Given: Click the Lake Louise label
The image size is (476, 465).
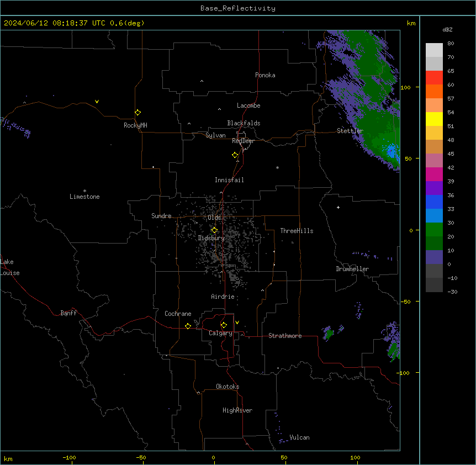Looking at the screenshot, I should pos(10,267).
